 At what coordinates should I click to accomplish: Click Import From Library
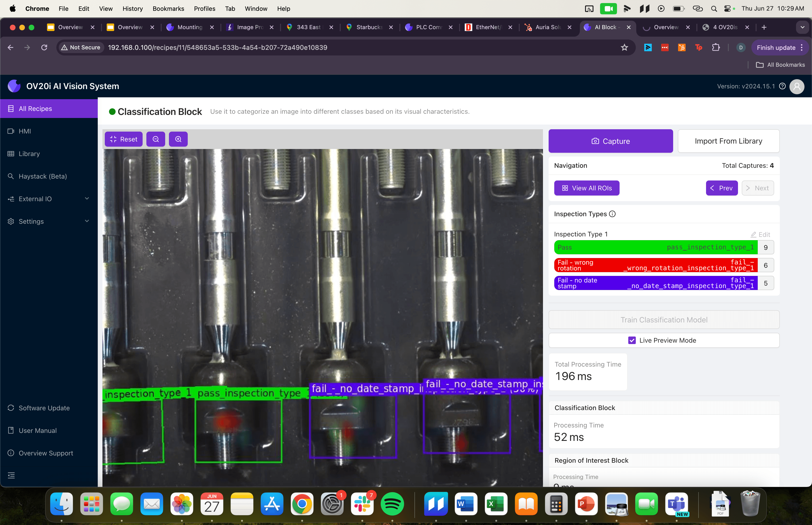click(728, 141)
